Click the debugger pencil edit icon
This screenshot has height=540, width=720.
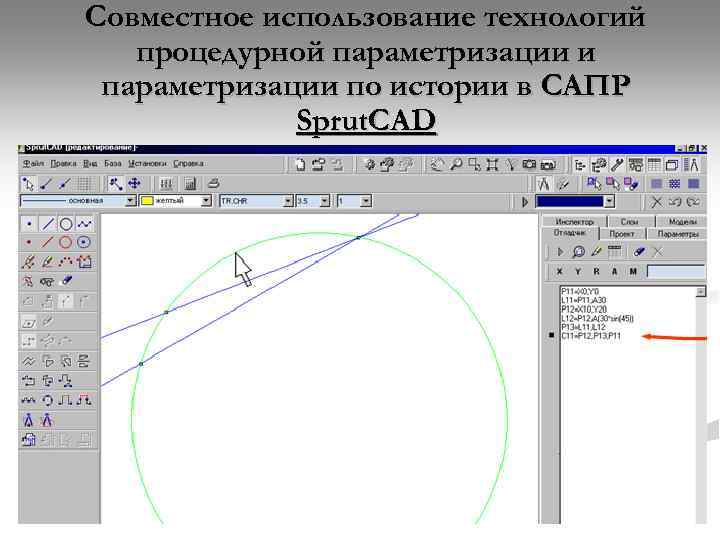pyautogui.click(x=596, y=252)
